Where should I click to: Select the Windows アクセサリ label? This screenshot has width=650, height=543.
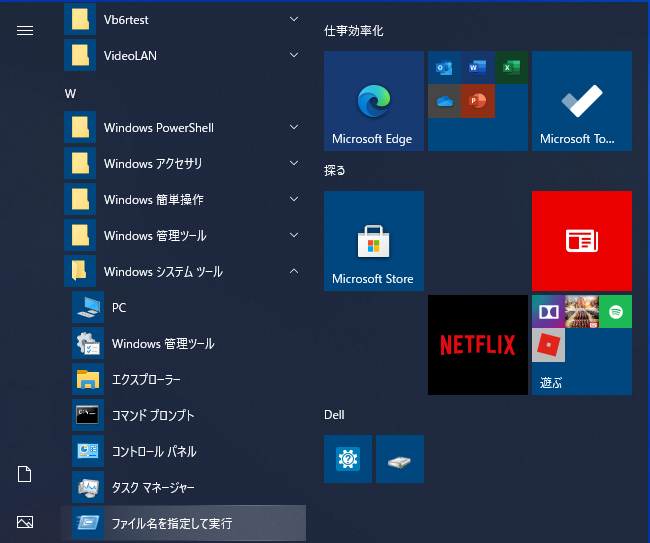pyautogui.click(x=153, y=164)
